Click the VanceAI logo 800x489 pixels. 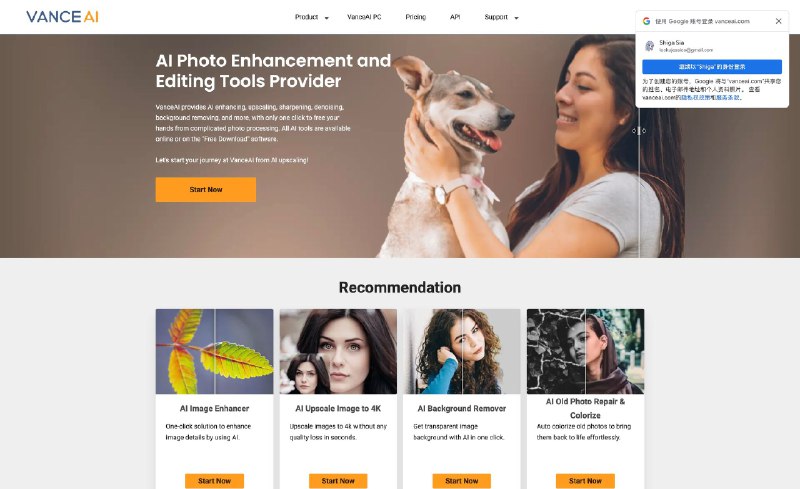(x=62, y=17)
